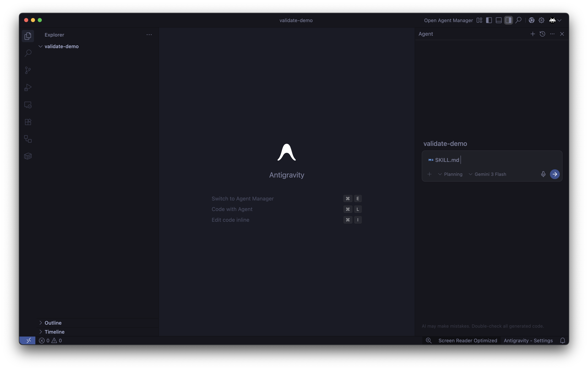
Task: Open the Extensions view icon
Action: point(28,122)
